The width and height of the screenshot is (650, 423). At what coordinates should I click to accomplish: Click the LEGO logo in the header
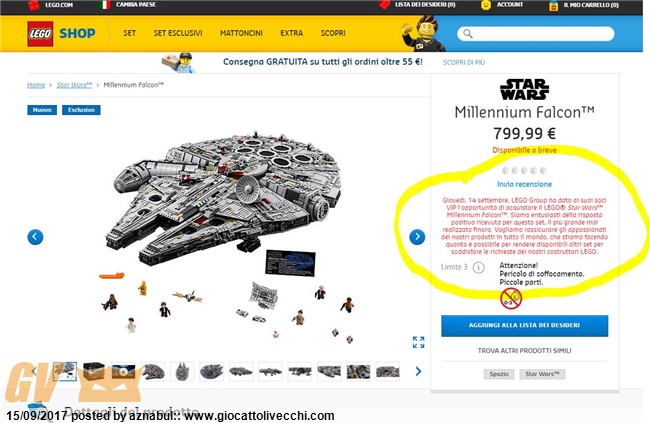coord(40,34)
